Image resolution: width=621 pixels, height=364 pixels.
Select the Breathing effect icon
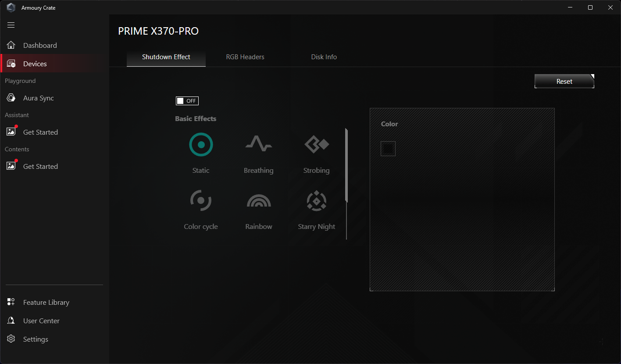[258, 144]
